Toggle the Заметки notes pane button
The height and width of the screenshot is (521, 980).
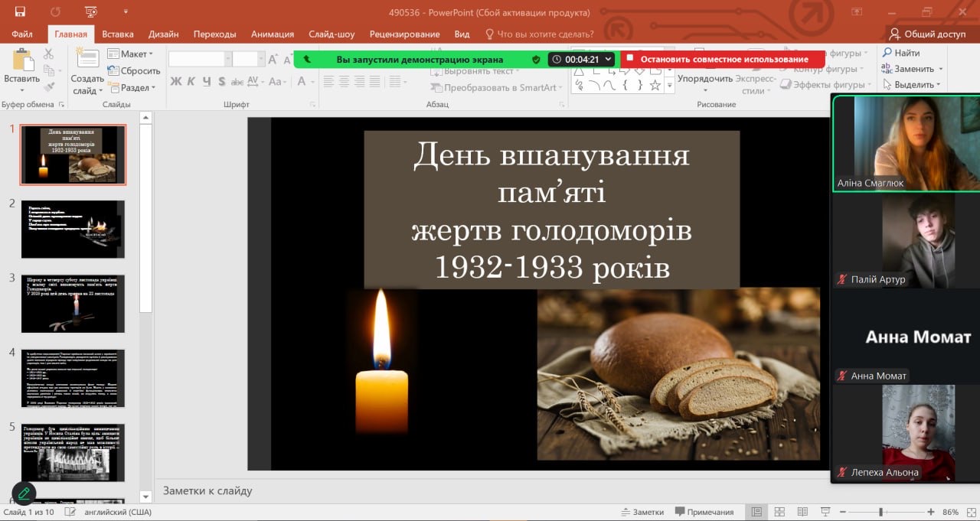[642, 512]
